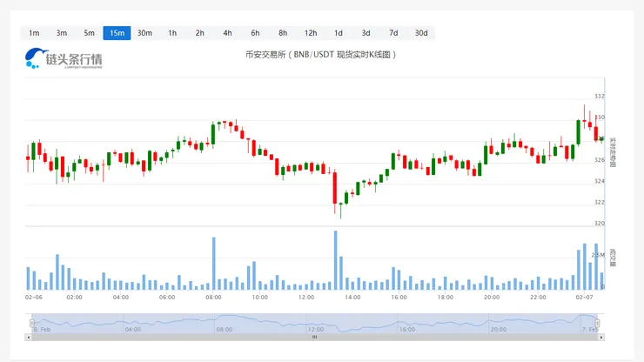Click the long red candle near 13:15

(335, 188)
